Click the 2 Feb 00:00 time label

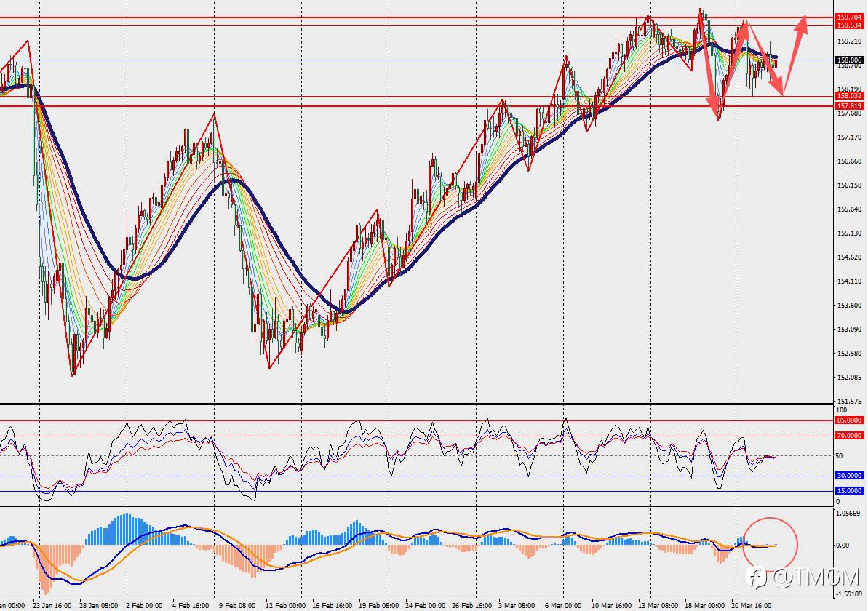144,605
